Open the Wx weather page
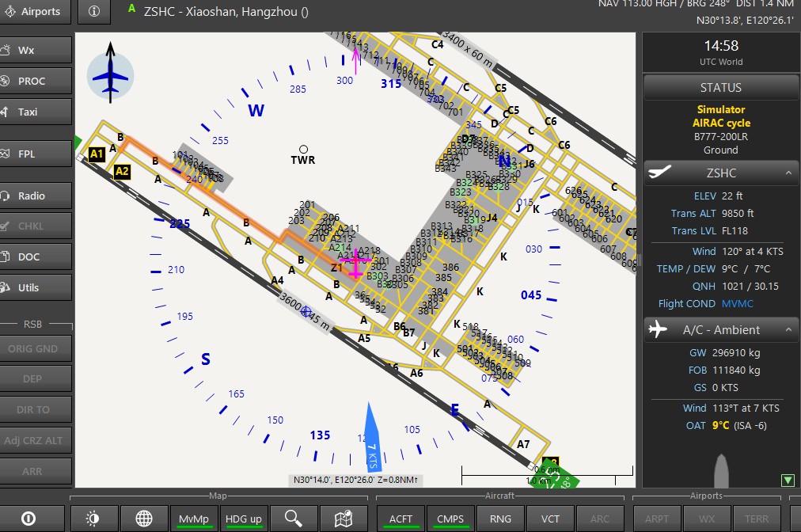Image resolution: width=801 pixels, height=532 pixels. (36, 50)
